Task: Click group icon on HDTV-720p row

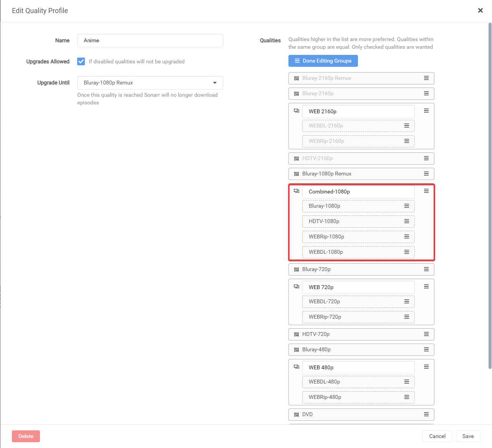Action: [297, 334]
